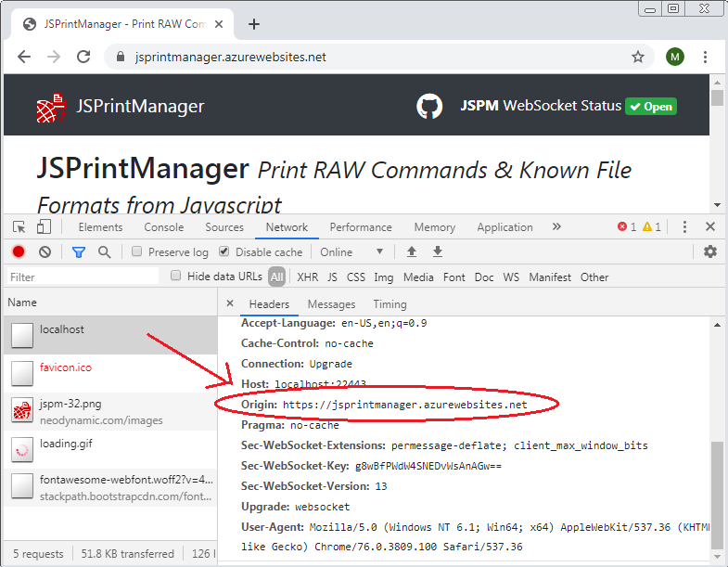Viewport: 728px width, 567px height.
Task: Open the Timing tab of request
Action: coord(390,304)
